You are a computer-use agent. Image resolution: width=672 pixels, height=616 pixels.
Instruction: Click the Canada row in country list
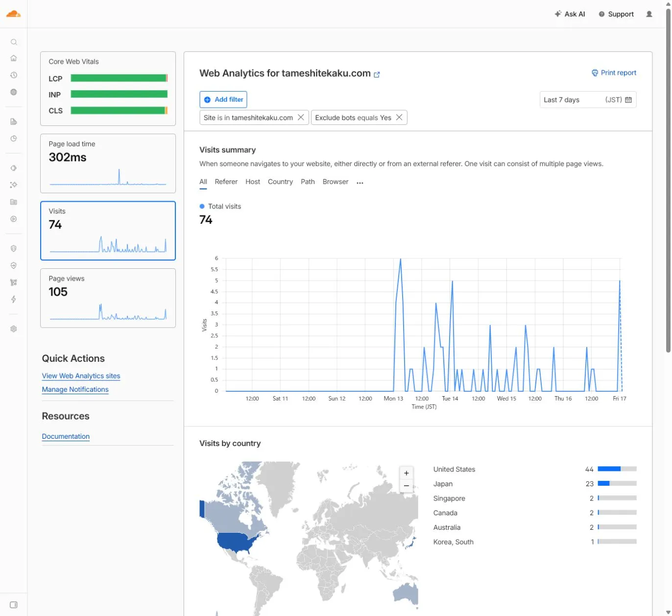[x=535, y=513]
